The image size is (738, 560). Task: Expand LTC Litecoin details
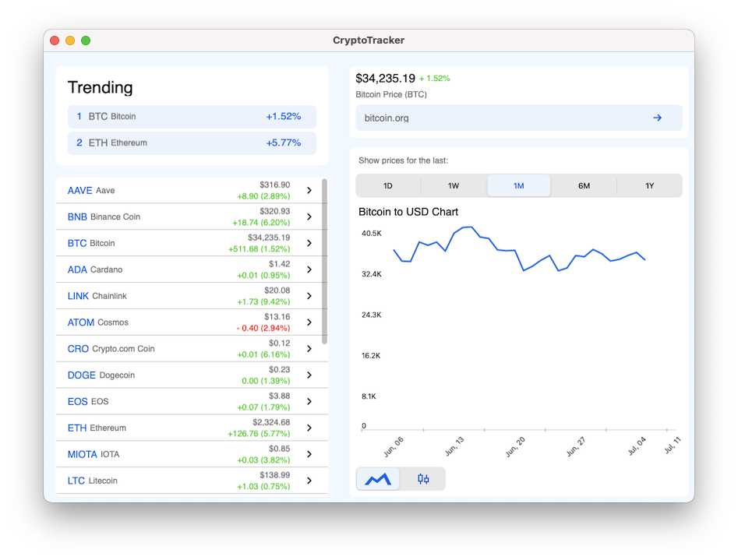[x=309, y=481]
